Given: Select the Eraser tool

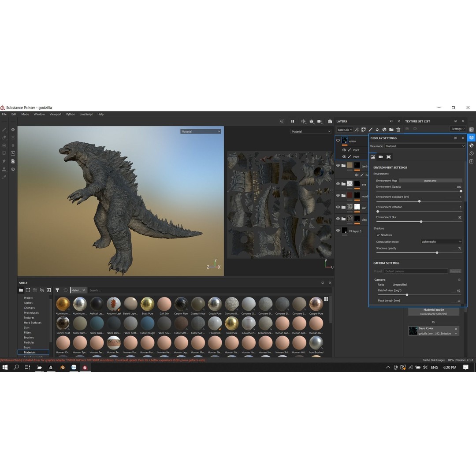Looking at the screenshot, I should pyautogui.click(x=4, y=138).
